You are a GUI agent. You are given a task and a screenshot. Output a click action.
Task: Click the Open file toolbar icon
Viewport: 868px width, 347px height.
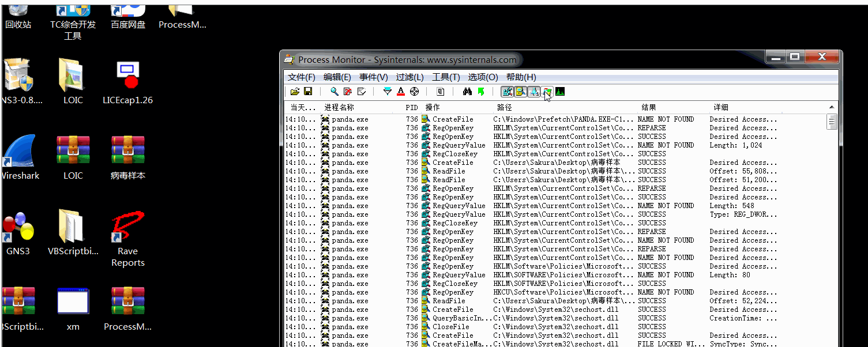[295, 92]
